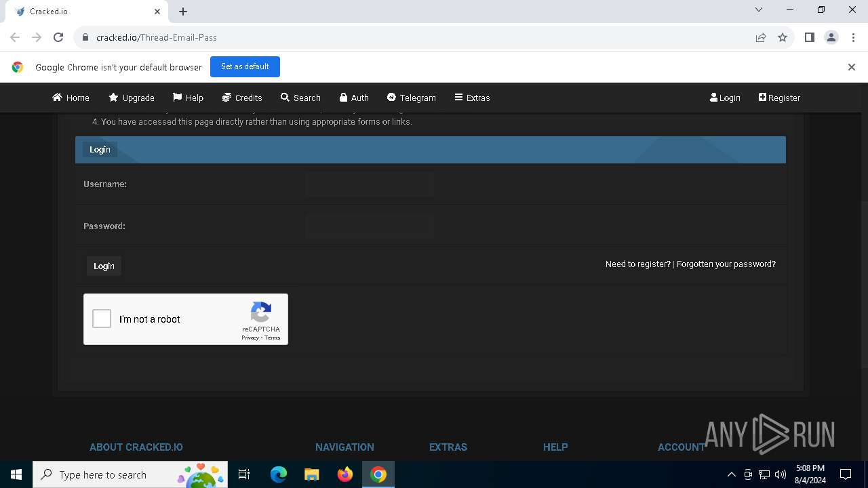Viewport: 868px width, 488px height.
Task: Open the Home nav link
Action: click(71, 98)
